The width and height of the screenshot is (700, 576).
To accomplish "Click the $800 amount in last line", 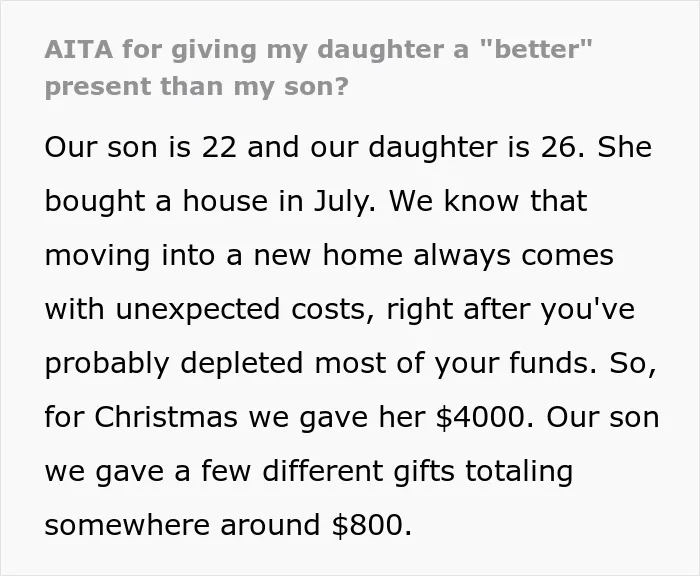I will (x=368, y=526).
